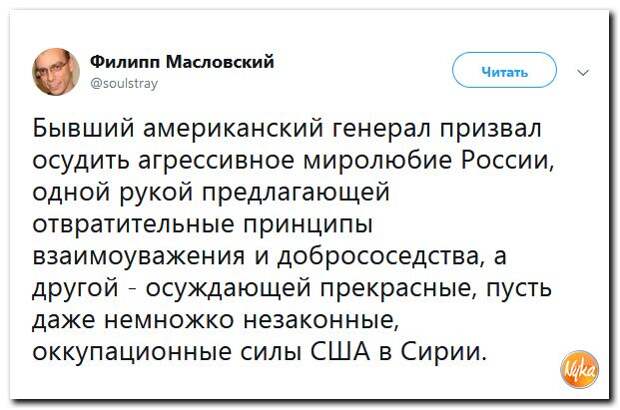Expand the tweet options chevron
620x410 pixels.
[x=584, y=72]
